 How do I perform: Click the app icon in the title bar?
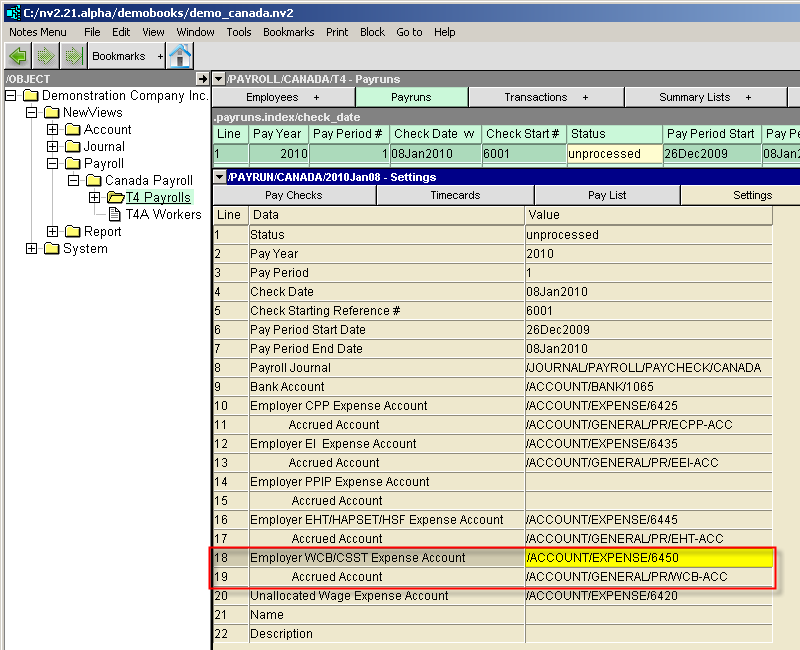point(12,11)
